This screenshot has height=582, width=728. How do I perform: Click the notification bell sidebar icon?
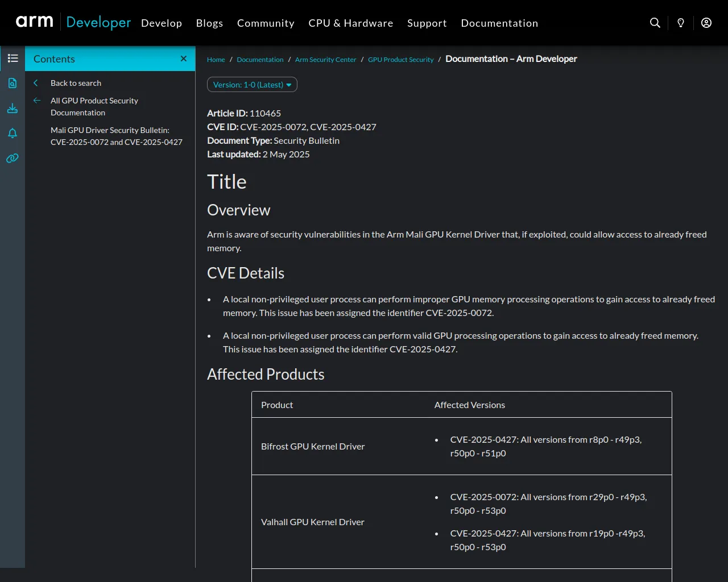point(13,133)
